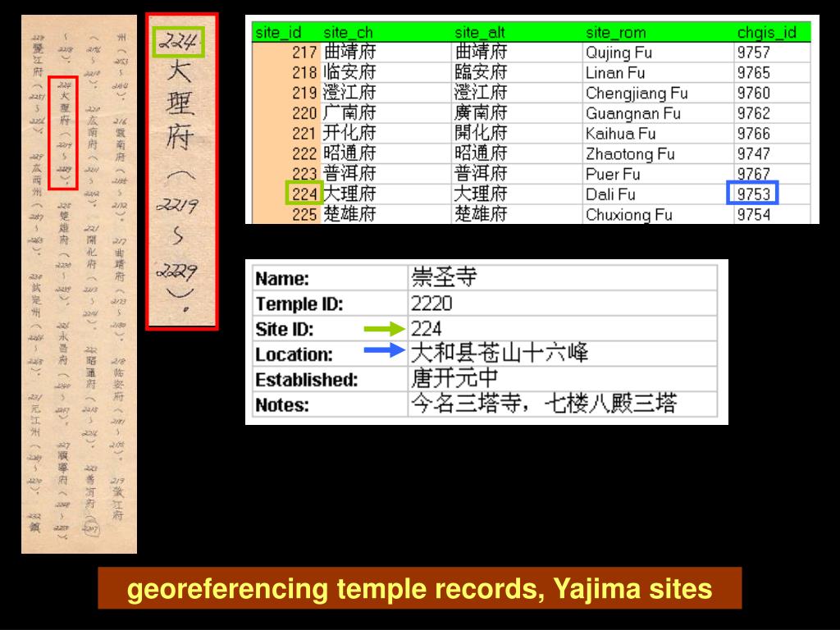This screenshot has height=630, width=840.
Task: Click chgis_id value 9766
Action: click(753, 134)
